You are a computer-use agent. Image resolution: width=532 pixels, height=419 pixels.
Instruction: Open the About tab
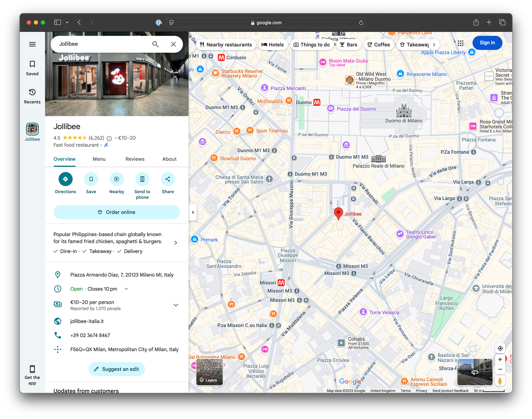click(x=169, y=159)
